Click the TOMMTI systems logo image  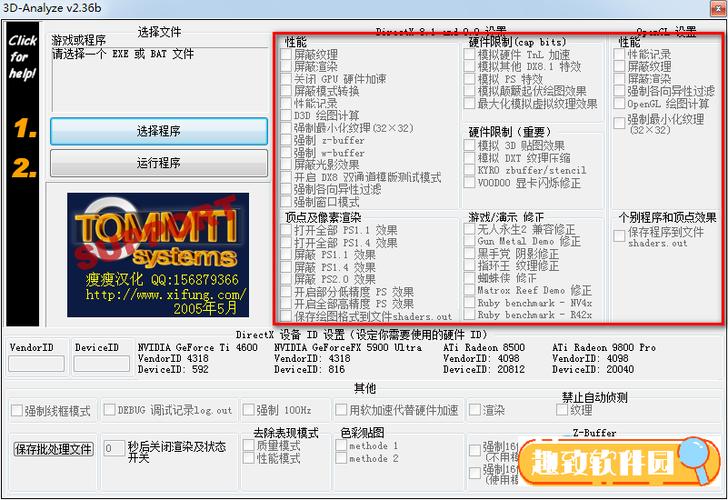coord(158,255)
